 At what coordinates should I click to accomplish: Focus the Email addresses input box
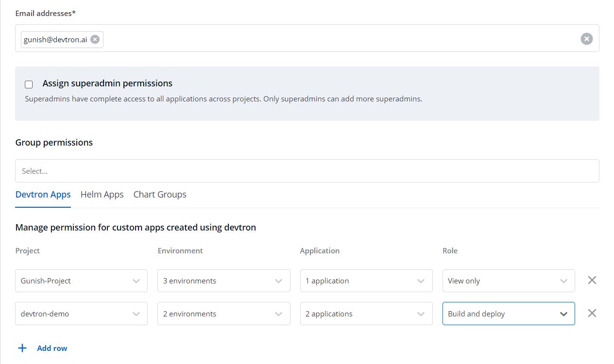340,39
